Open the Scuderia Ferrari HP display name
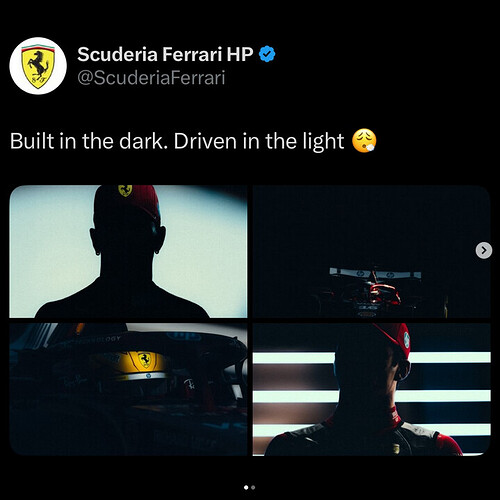 pyautogui.click(x=165, y=54)
